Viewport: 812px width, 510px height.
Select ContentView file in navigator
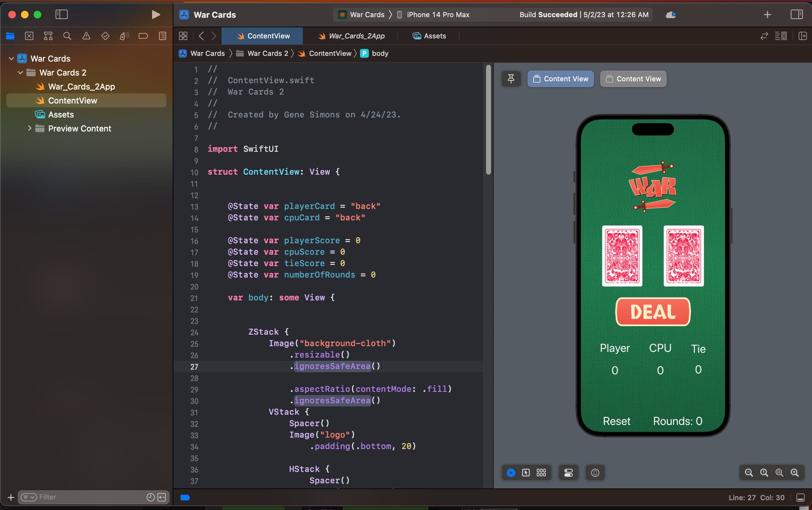(86, 100)
